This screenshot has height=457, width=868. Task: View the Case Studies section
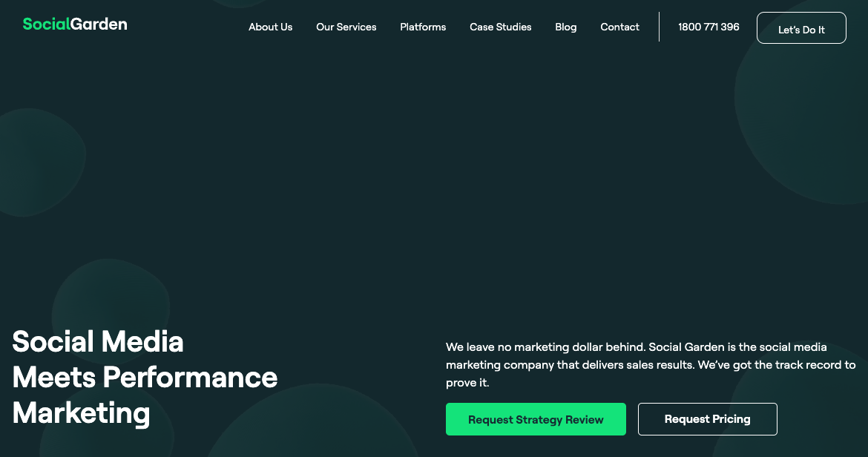(501, 27)
